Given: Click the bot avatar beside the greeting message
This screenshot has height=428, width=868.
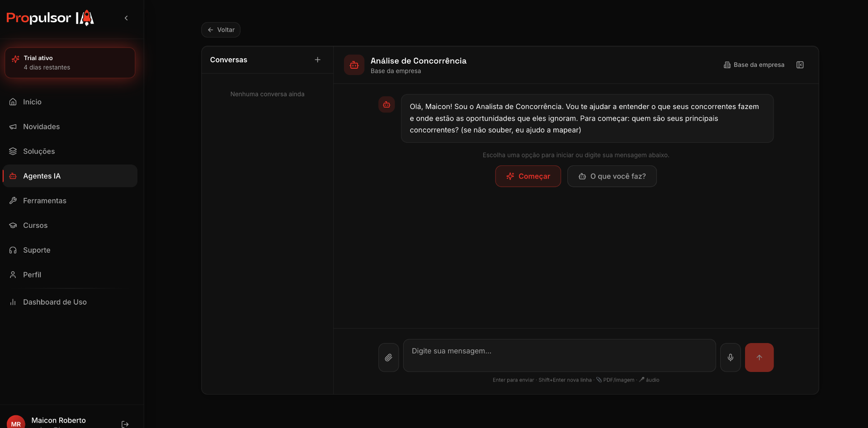Looking at the screenshot, I should [387, 104].
